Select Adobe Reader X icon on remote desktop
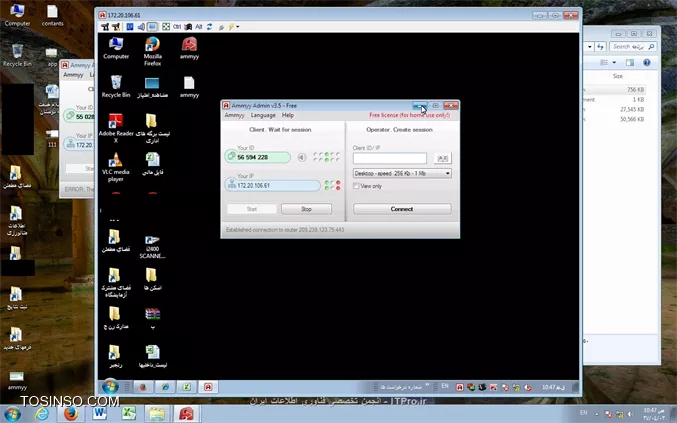677x423 pixels. point(116,128)
